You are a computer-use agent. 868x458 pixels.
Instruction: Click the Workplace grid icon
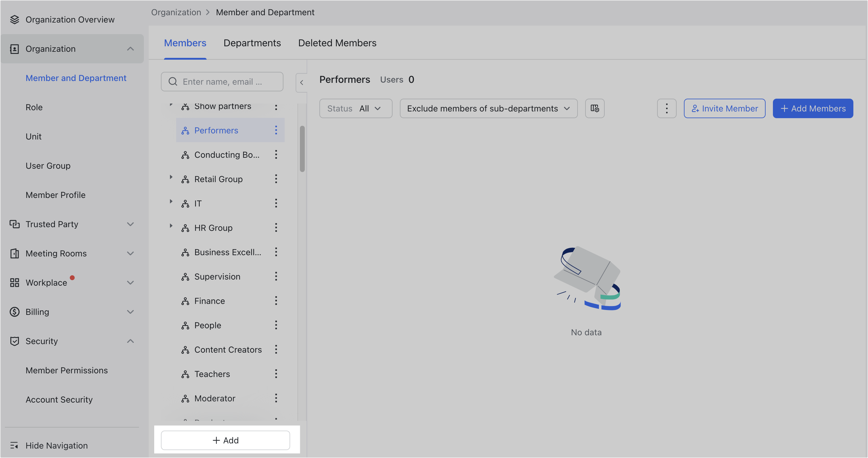point(15,283)
